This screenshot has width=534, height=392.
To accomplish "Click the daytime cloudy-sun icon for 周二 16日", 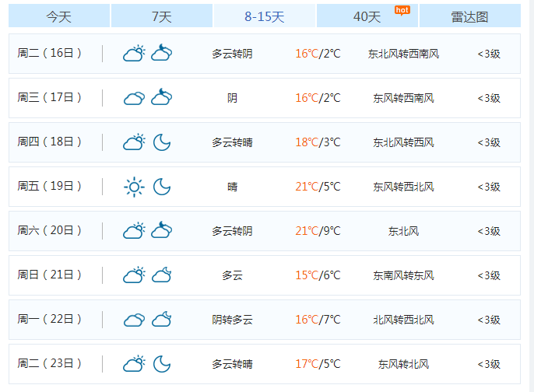I will tap(134, 54).
